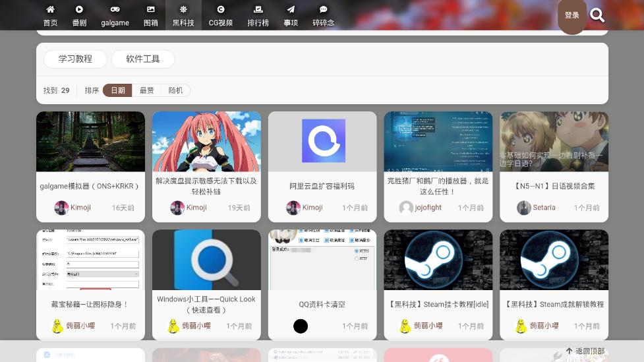Open the 图箱 image icon
This screenshot has width=644, height=362.
(x=151, y=9)
